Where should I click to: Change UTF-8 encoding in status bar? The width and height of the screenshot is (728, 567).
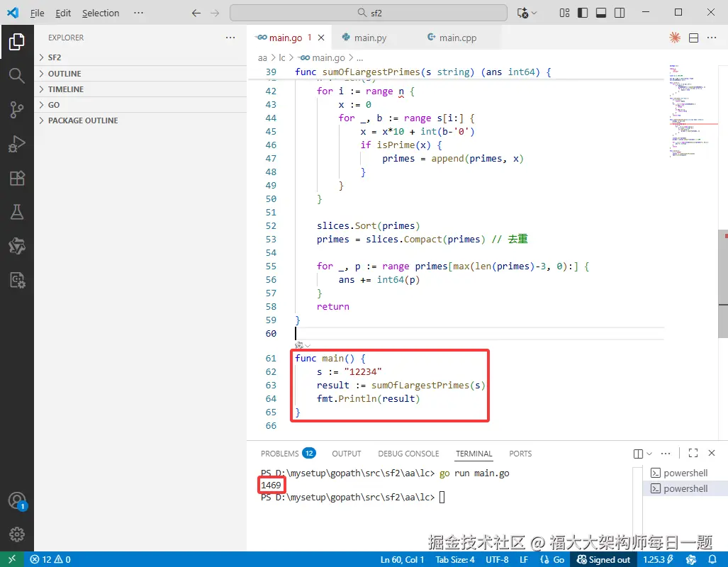tap(497, 560)
